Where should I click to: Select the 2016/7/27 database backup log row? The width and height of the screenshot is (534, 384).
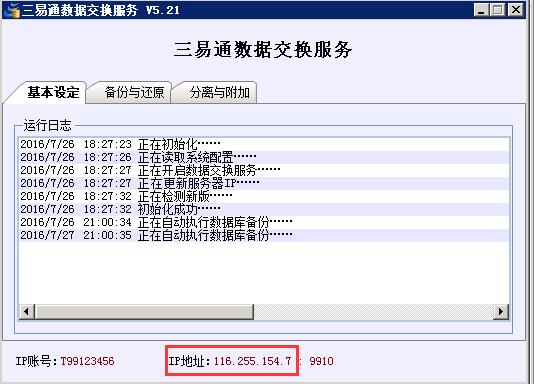(264, 235)
